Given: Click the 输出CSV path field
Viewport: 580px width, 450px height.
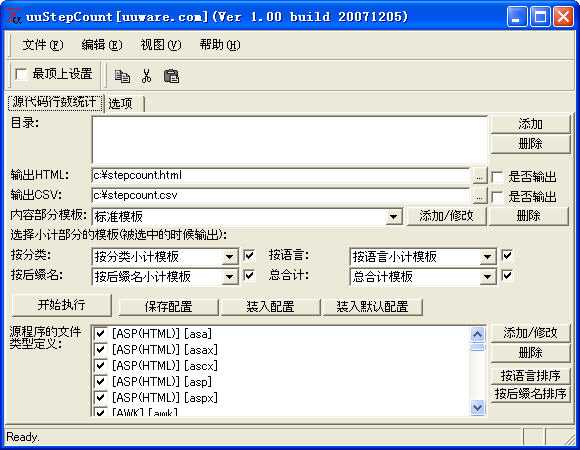Looking at the screenshot, I should [x=281, y=196].
